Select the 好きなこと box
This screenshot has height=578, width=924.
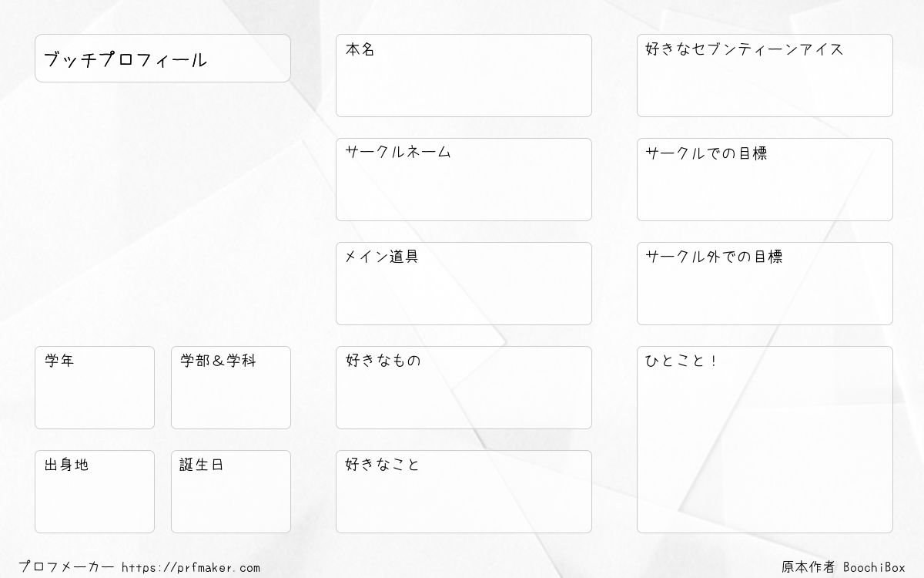point(464,492)
